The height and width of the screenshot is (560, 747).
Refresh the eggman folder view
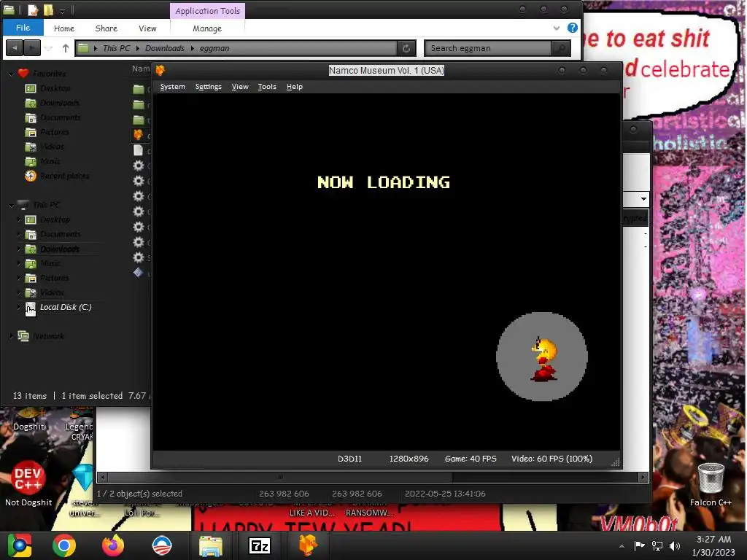406,48
